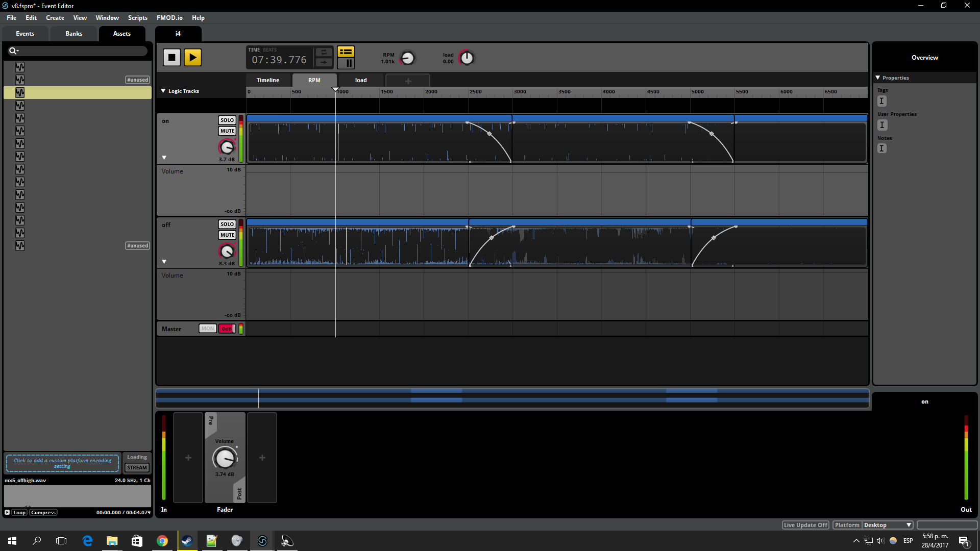Click the Stop transport button

pyautogui.click(x=171, y=57)
